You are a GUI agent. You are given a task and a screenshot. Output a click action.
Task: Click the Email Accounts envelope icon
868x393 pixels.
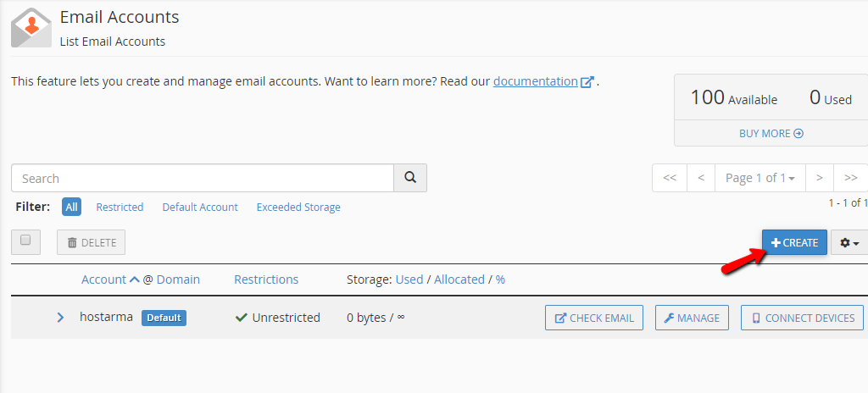[31, 27]
